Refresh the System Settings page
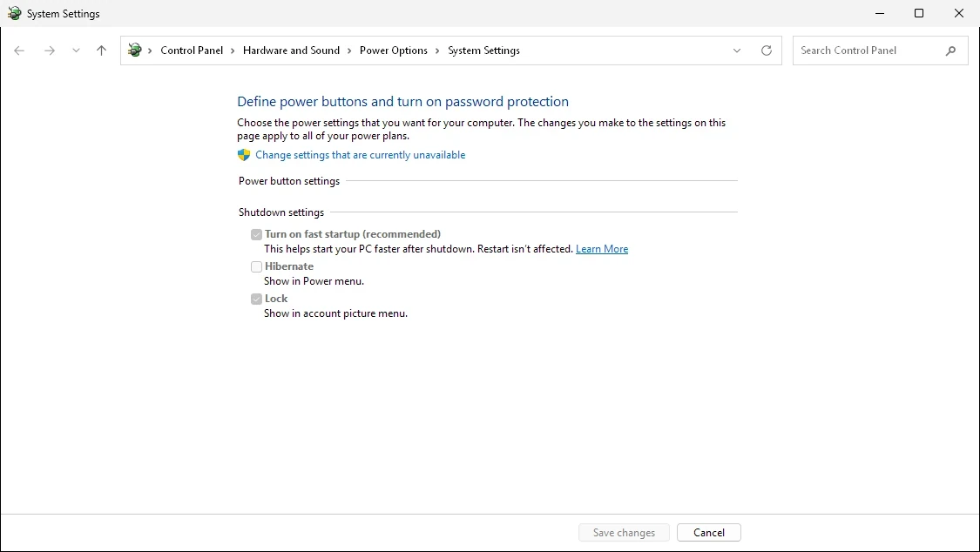 click(x=767, y=50)
